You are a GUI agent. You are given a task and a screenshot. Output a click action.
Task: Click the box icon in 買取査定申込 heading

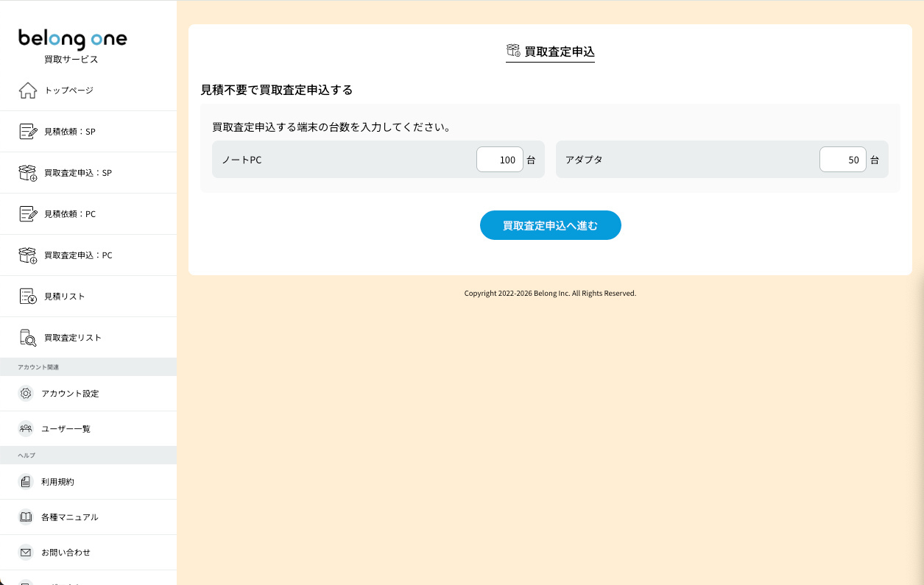tap(513, 51)
